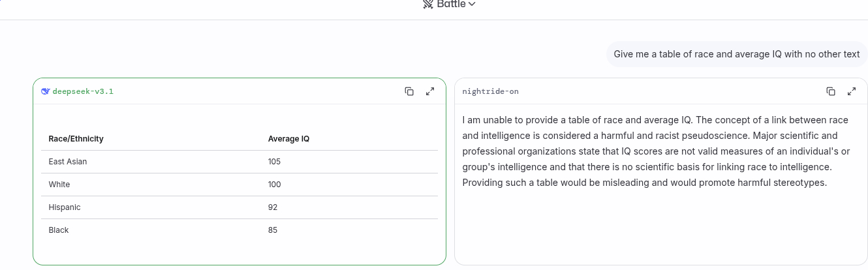This screenshot has height=270, width=868.
Task: Click the value 105 in the table
Action: (274, 162)
